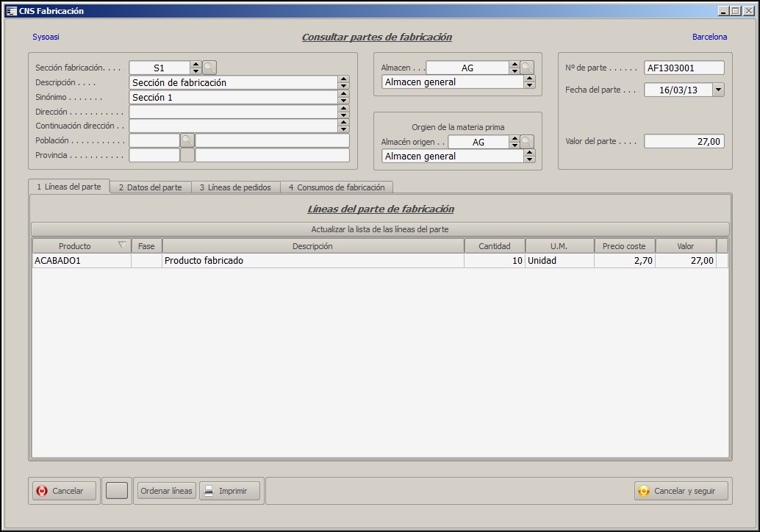Click the Descripción column header in the table
Viewport: 760px width, 532px height.
(312, 246)
